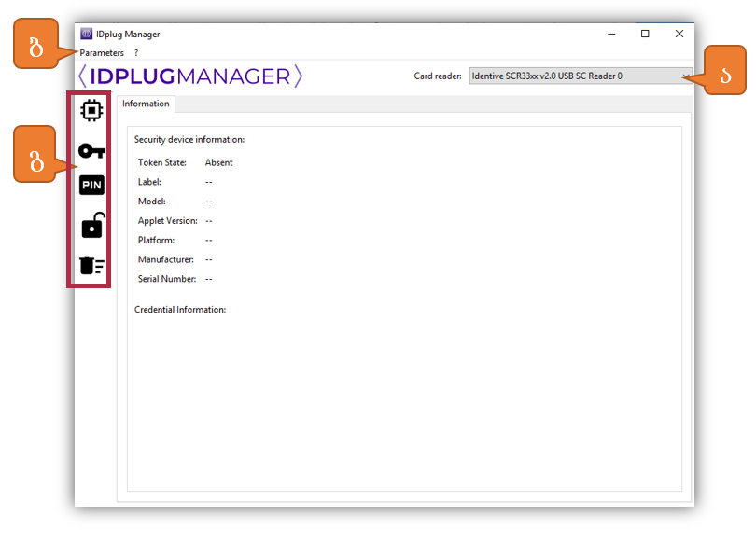Click the open padlock unlock icon
This screenshot has width=756, height=542.
[91, 226]
